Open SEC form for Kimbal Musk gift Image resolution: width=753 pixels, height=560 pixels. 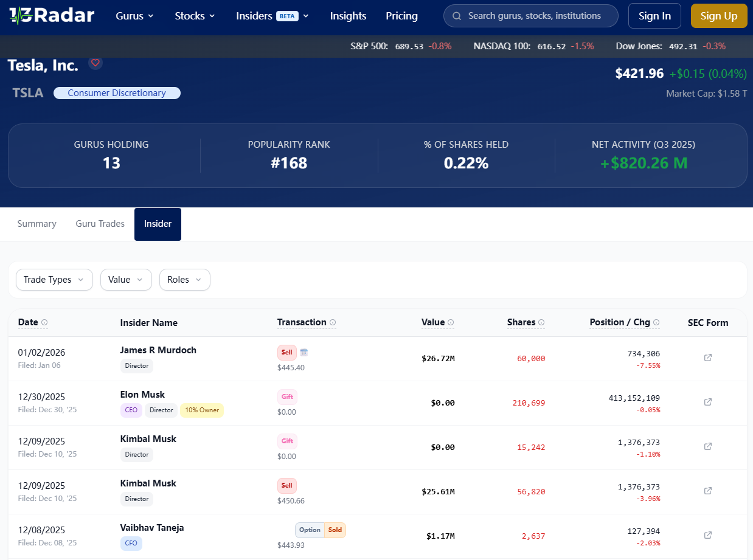(708, 446)
